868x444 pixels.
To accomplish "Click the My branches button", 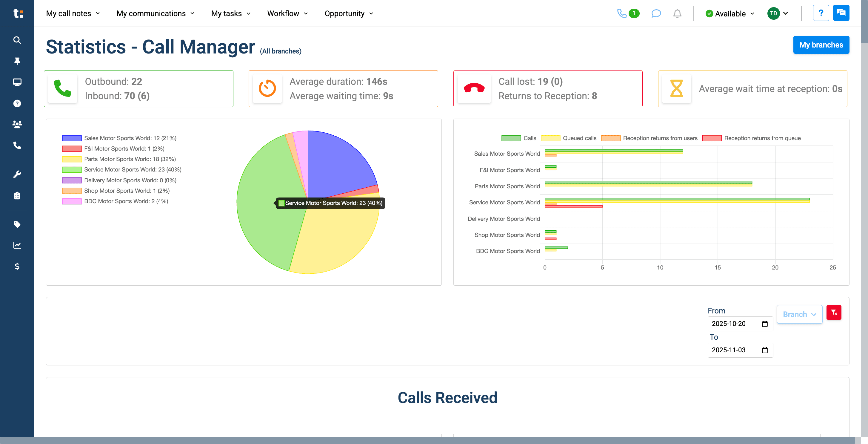I will [x=821, y=45].
